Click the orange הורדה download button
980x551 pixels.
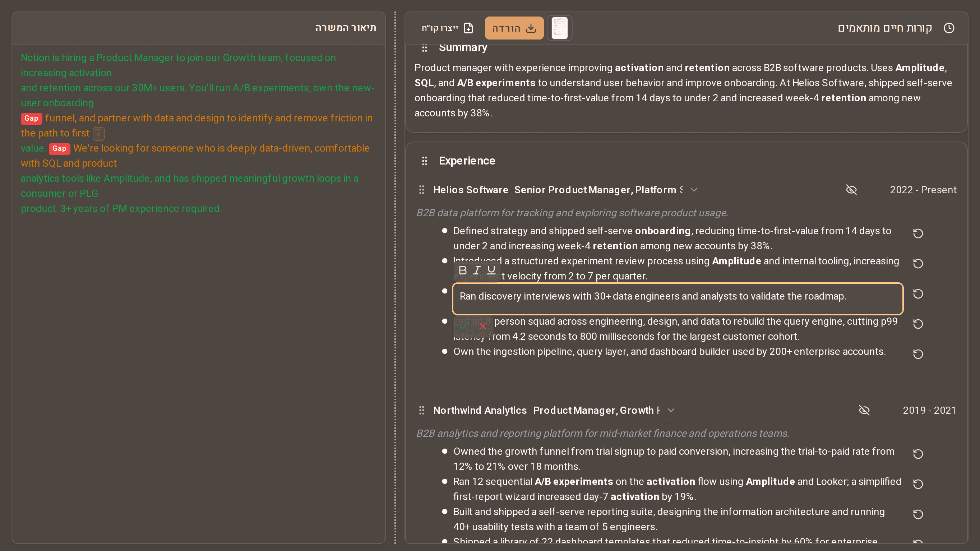[x=514, y=28]
